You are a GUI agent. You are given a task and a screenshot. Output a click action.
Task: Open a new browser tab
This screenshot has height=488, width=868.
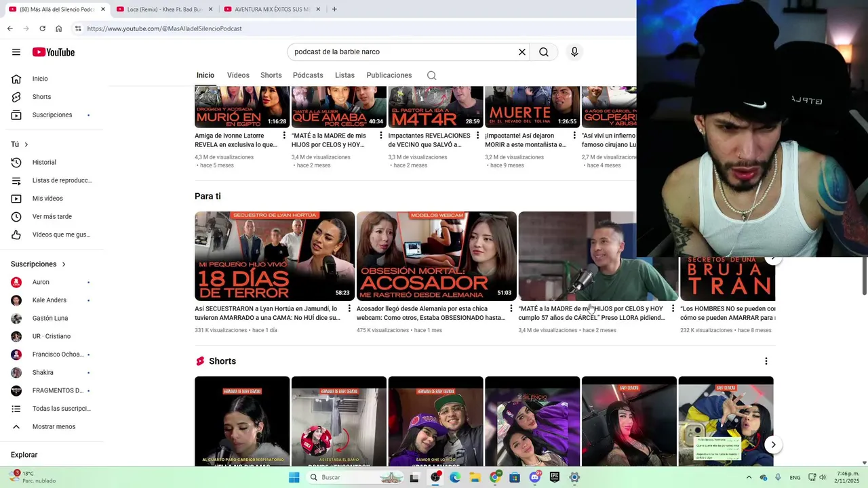pyautogui.click(x=334, y=9)
